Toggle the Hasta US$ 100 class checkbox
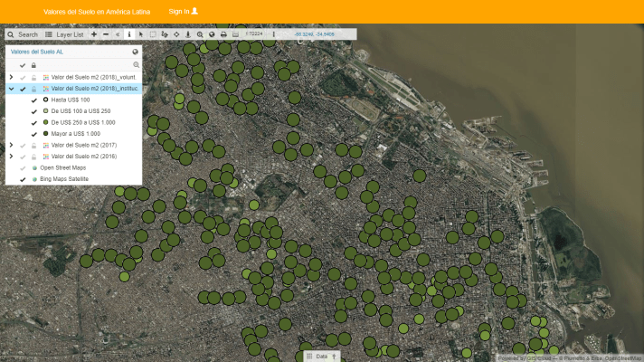The height and width of the screenshot is (362, 644). 33,100
